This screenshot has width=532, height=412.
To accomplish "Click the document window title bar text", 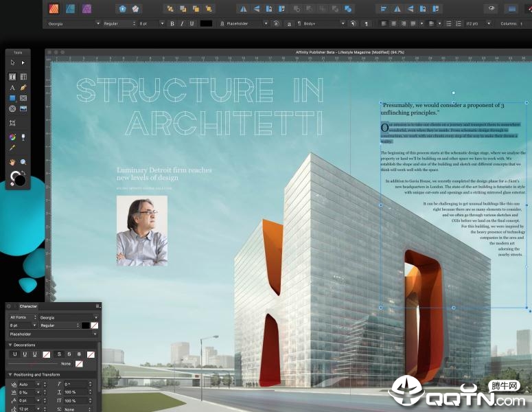I will [x=350, y=52].
